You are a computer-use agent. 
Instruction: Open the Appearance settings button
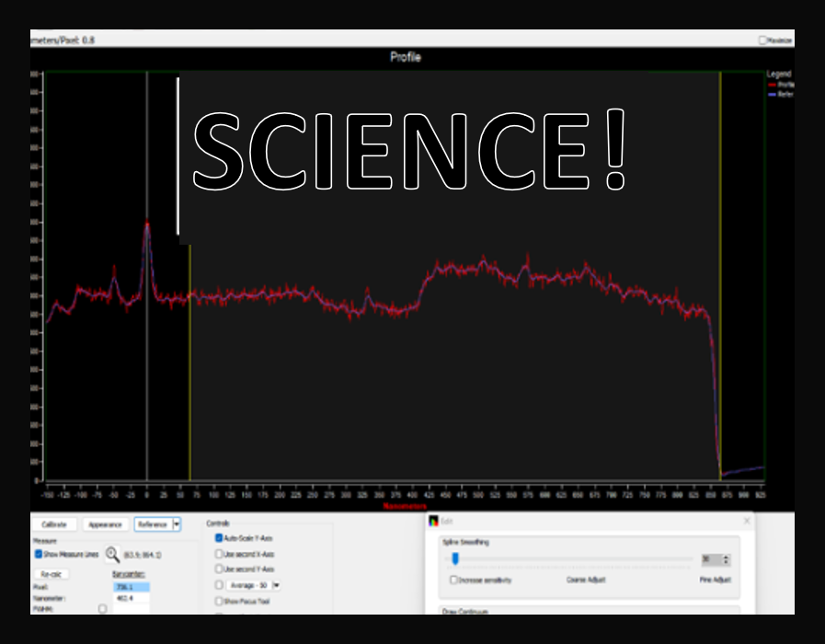click(105, 524)
